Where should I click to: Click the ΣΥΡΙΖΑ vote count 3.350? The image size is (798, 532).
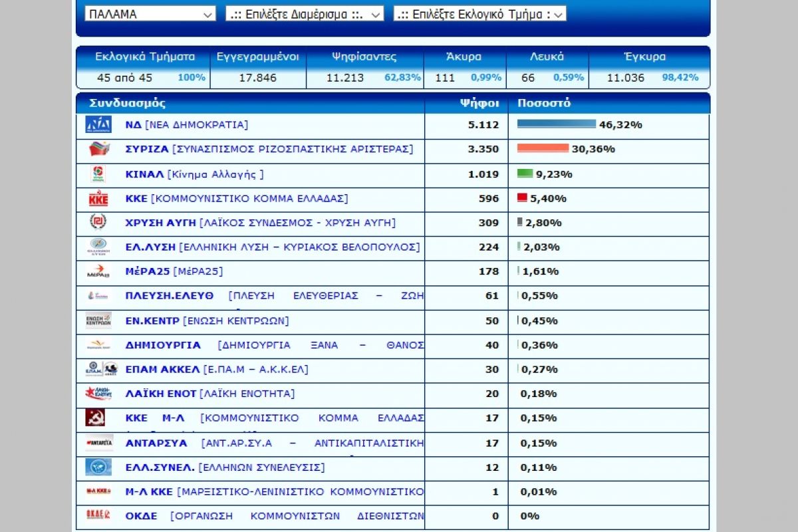[x=483, y=149]
